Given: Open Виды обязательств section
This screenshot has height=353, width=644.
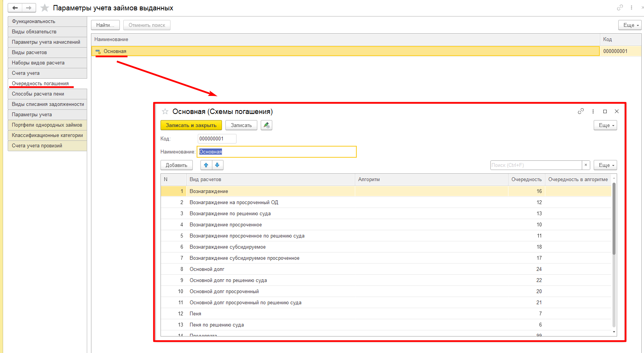Looking at the screenshot, I should (47, 32).
